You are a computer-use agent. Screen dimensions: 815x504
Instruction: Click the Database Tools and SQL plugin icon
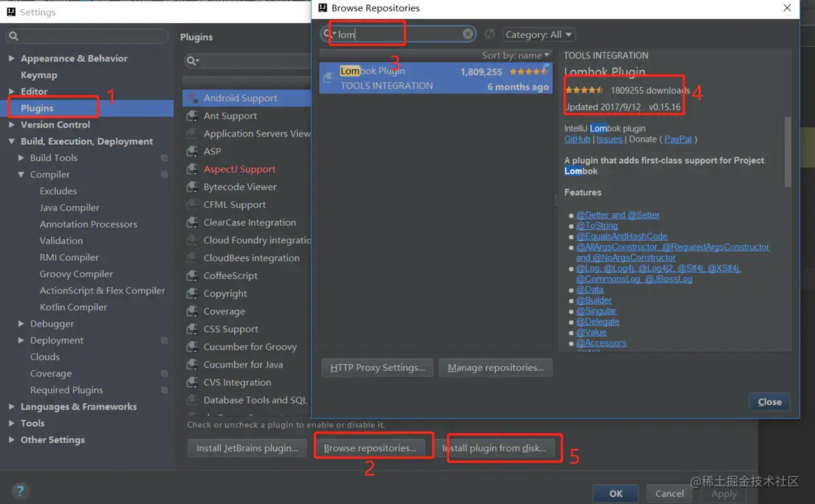pos(192,400)
